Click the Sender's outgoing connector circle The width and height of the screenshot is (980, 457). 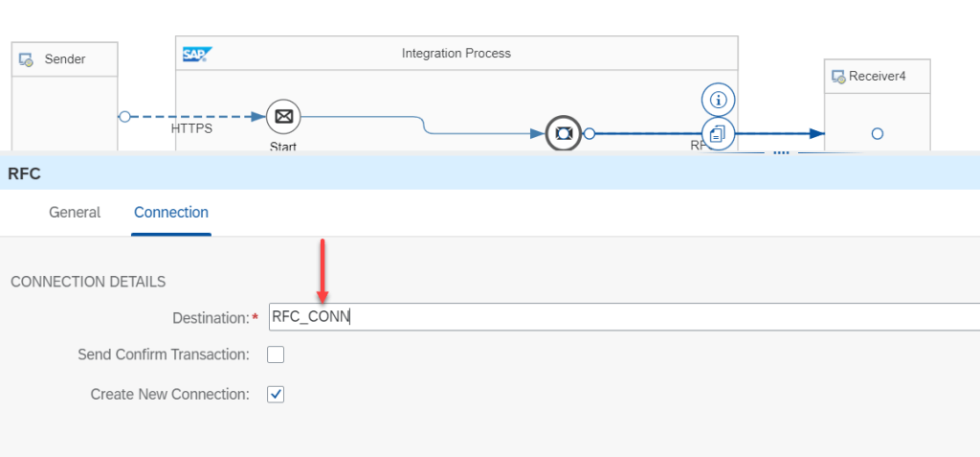pos(124,117)
